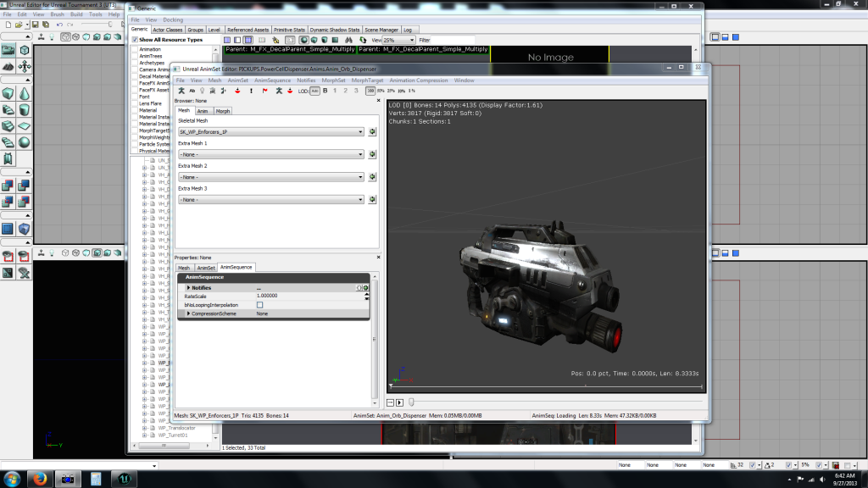Close the Browser panel in AnimSet Editor

pyautogui.click(x=379, y=101)
